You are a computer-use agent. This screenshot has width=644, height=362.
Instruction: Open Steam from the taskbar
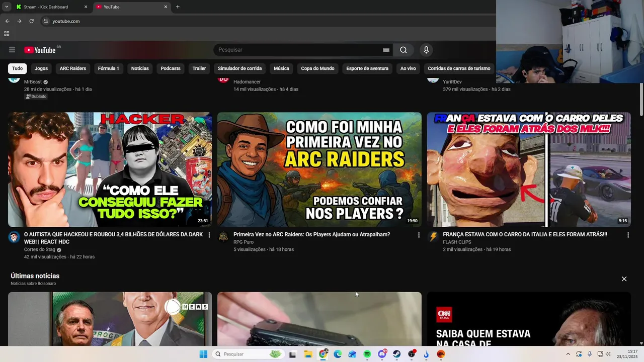point(397,354)
